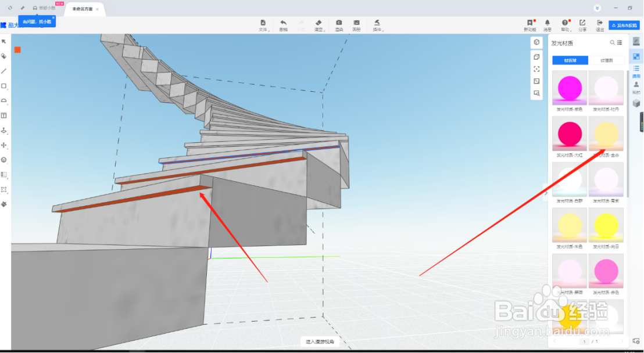Open the headset customer service tab

click(44, 8)
